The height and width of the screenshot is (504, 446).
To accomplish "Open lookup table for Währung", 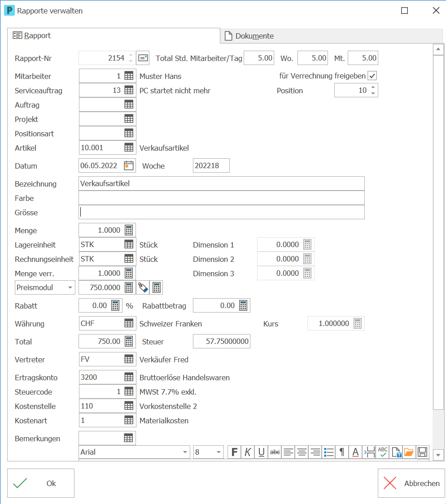I will 129,323.
